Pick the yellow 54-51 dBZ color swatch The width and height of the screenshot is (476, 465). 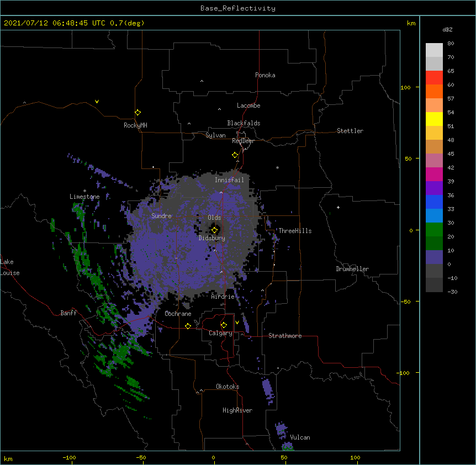434,119
